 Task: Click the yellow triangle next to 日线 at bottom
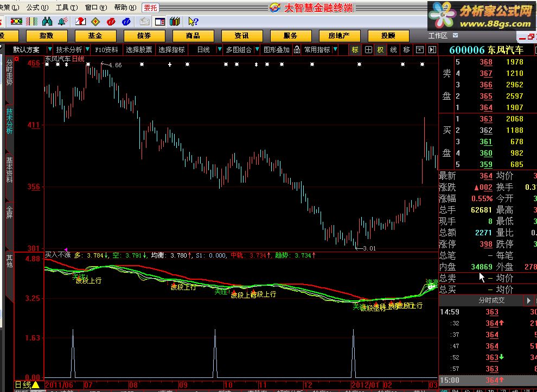tap(35, 384)
